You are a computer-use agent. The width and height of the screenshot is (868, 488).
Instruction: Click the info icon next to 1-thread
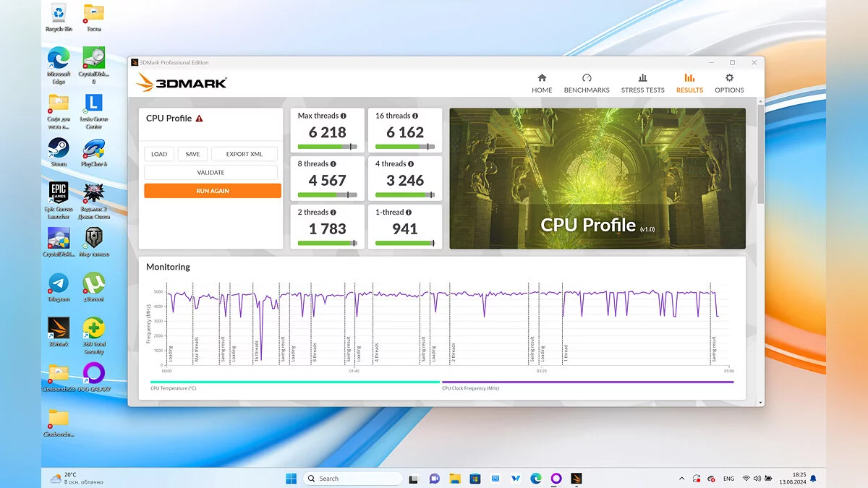click(409, 213)
